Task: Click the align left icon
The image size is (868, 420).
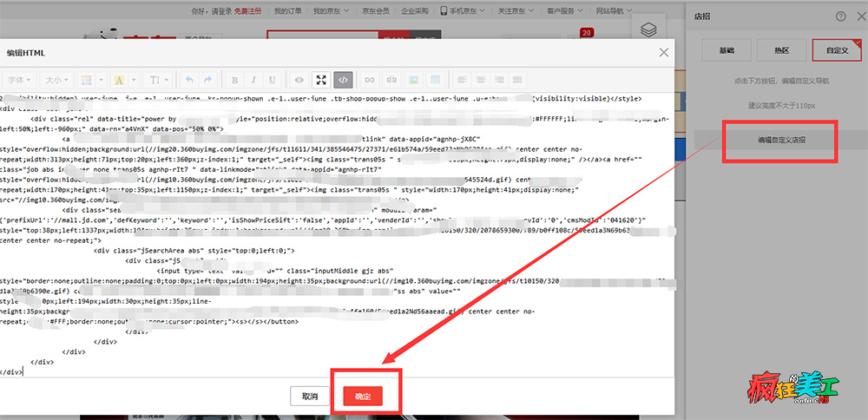Action: point(463,80)
